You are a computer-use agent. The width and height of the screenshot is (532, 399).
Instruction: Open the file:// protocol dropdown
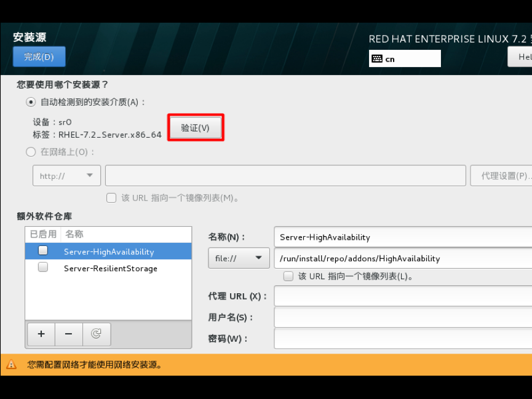click(239, 258)
